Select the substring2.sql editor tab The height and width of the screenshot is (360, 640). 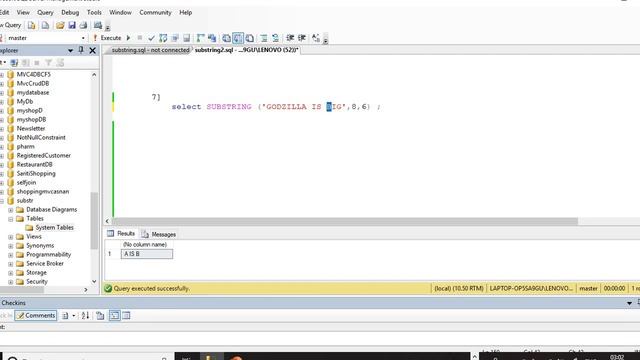246,50
